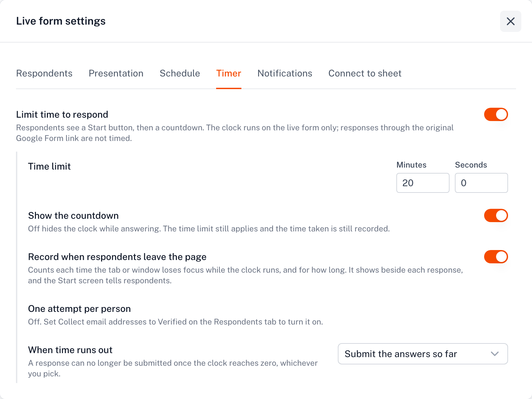
Task: Open the Notifications tab
Action: click(x=285, y=73)
